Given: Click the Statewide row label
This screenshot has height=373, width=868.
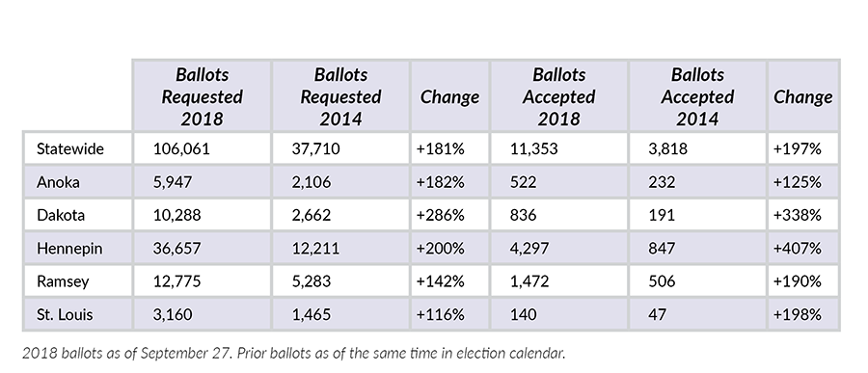Looking at the screenshot, I should (70, 148).
